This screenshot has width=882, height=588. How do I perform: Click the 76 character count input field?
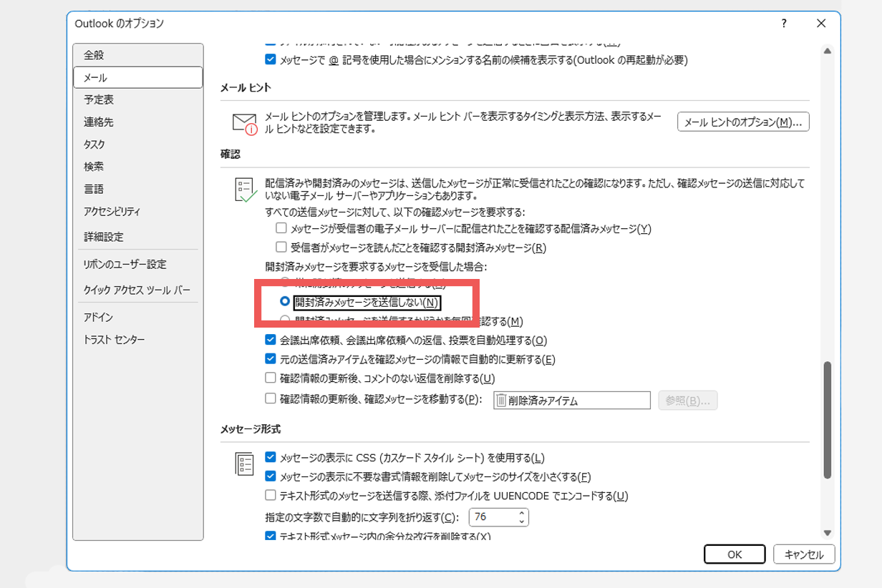(x=491, y=517)
